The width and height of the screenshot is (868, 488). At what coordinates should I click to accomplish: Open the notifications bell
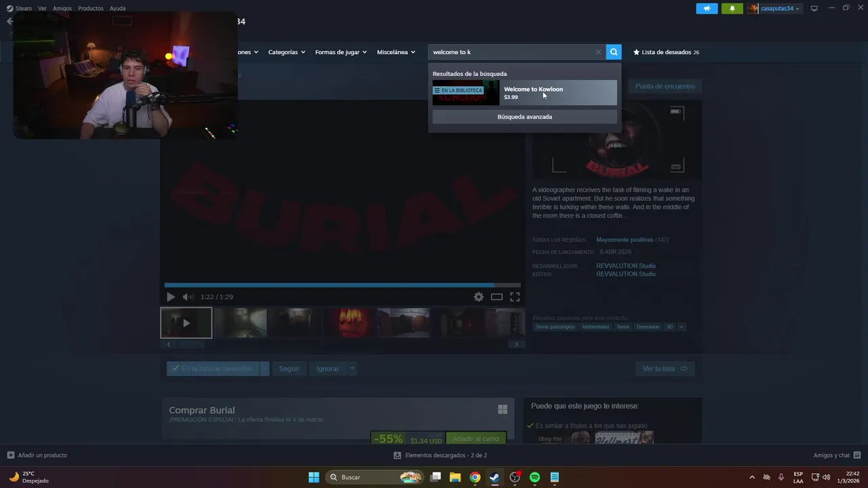click(x=732, y=8)
